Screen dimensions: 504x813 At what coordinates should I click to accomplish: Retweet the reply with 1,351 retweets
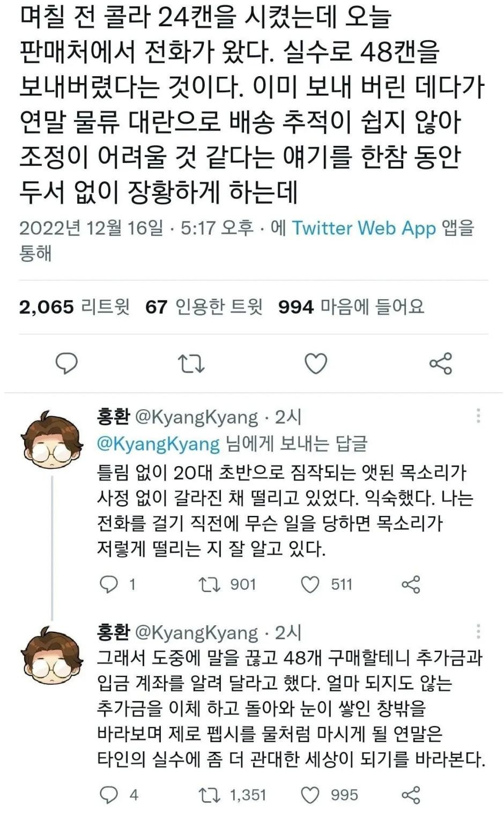(210, 795)
